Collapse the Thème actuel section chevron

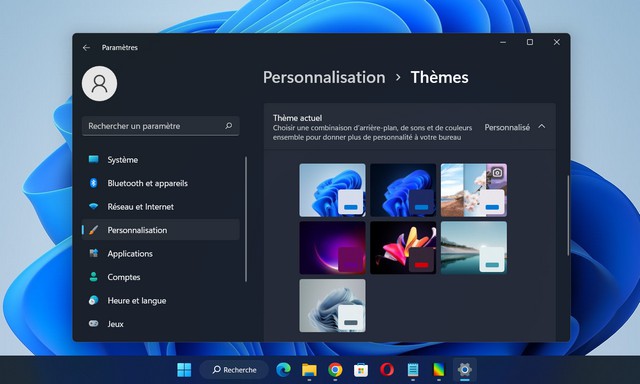pos(542,127)
